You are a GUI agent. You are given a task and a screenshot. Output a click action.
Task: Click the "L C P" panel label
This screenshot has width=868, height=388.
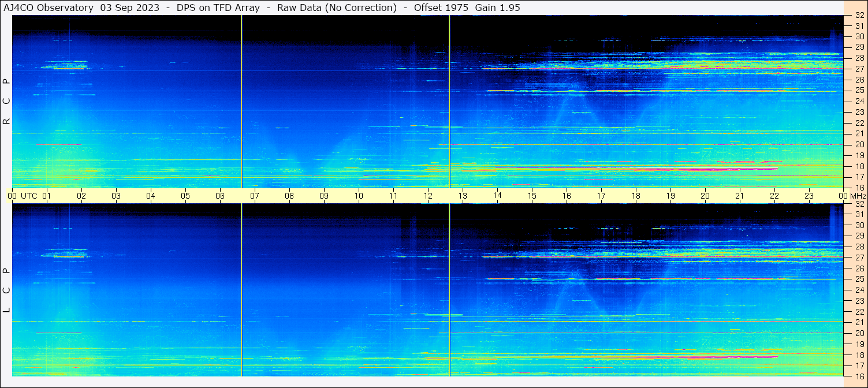(7, 290)
